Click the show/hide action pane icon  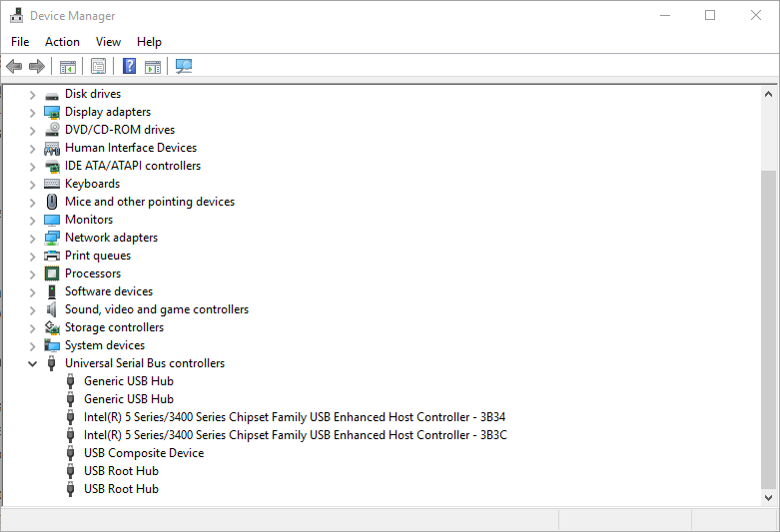click(x=153, y=66)
